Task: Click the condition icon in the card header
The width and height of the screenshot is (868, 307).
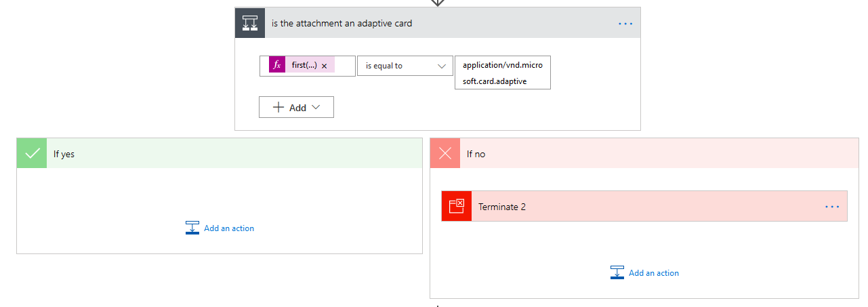Action: tap(249, 23)
